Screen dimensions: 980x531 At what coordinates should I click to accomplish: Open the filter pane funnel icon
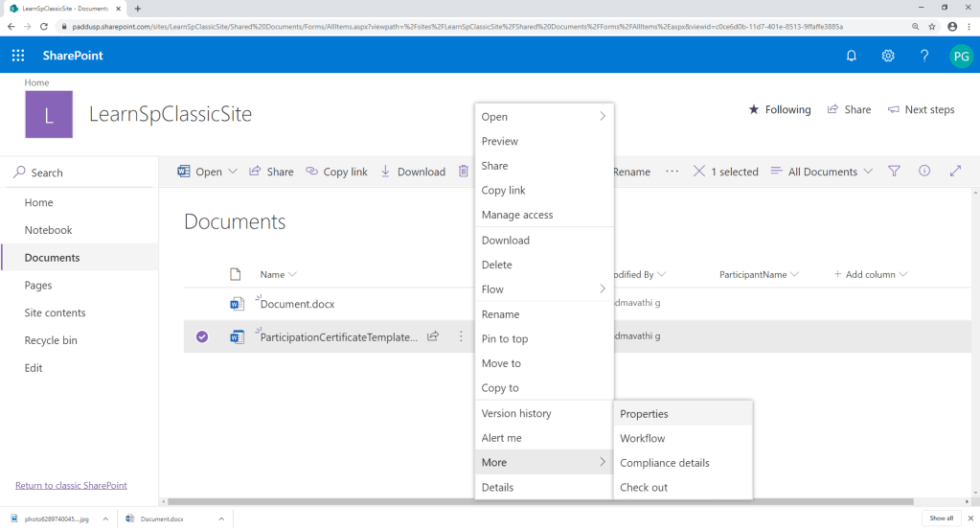click(x=894, y=172)
